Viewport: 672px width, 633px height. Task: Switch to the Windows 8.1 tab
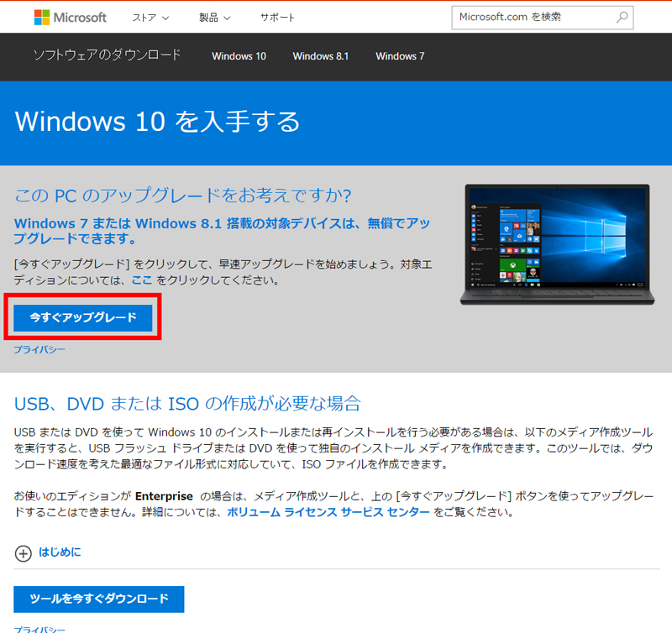(321, 56)
